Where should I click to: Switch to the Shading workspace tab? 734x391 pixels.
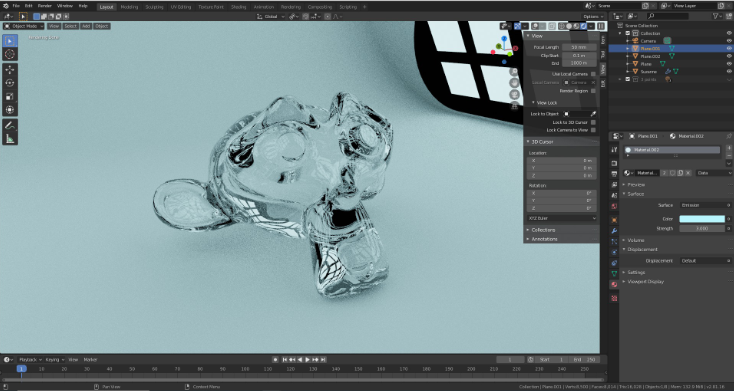pos(238,7)
